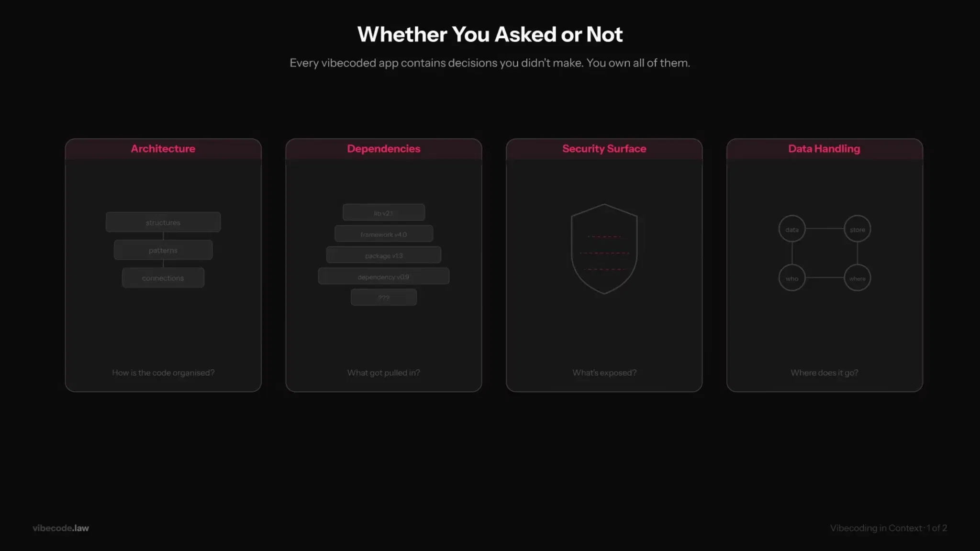Click the 'package v1.3' box

tap(383, 255)
